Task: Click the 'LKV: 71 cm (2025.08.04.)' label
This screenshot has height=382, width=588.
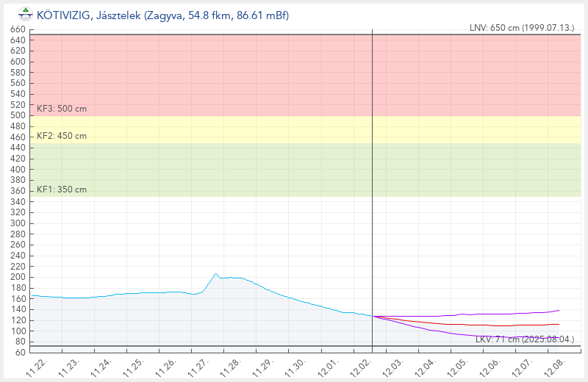Action: pos(526,339)
